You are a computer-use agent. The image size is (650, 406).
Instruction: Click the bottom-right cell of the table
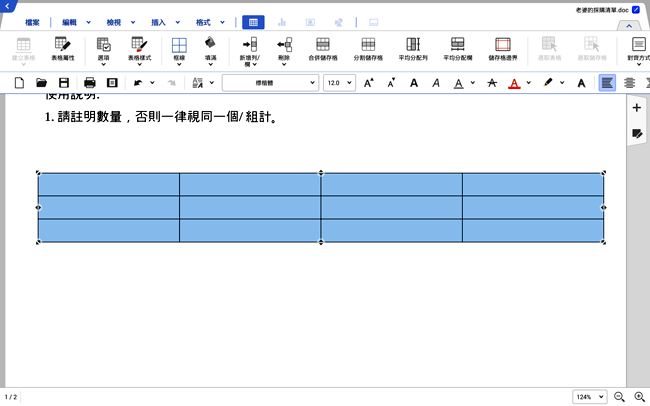point(533,231)
